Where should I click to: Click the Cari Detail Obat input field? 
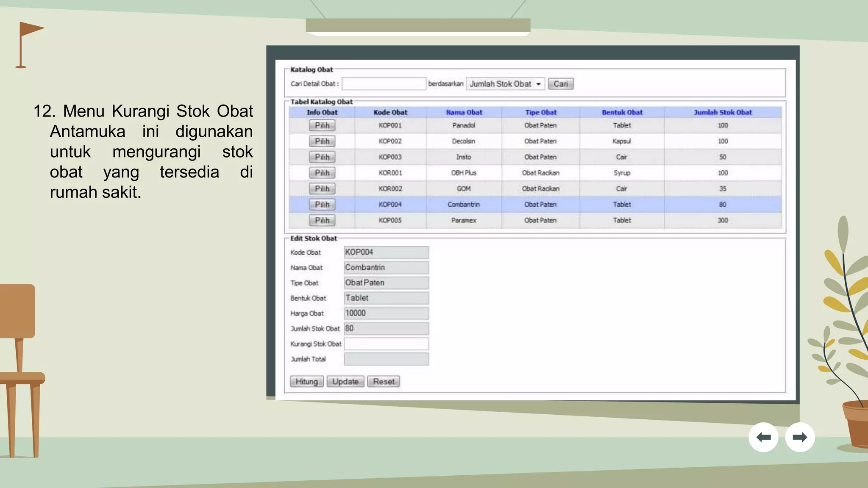pyautogui.click(x=384, y=84)
